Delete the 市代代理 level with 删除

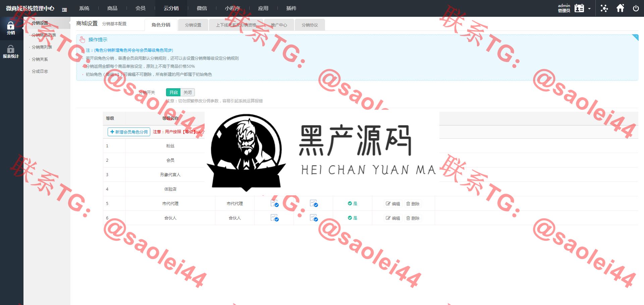[x=413, y=204]
